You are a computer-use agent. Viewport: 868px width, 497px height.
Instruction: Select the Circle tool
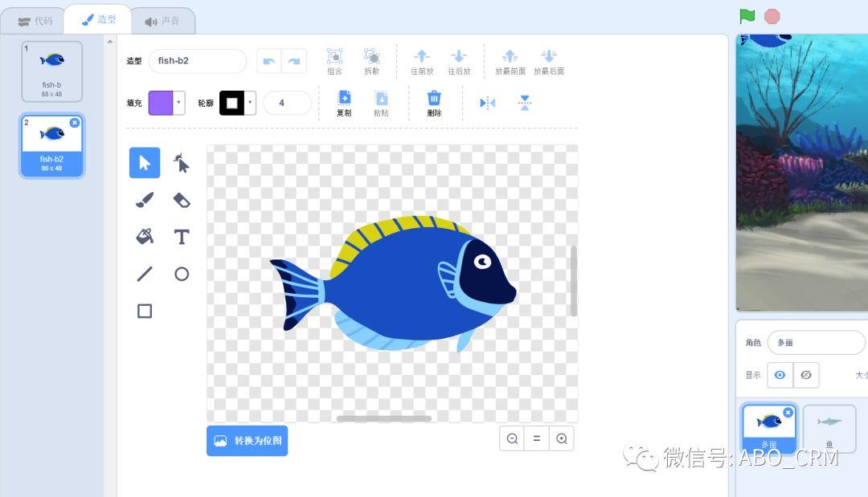[182, 274]
